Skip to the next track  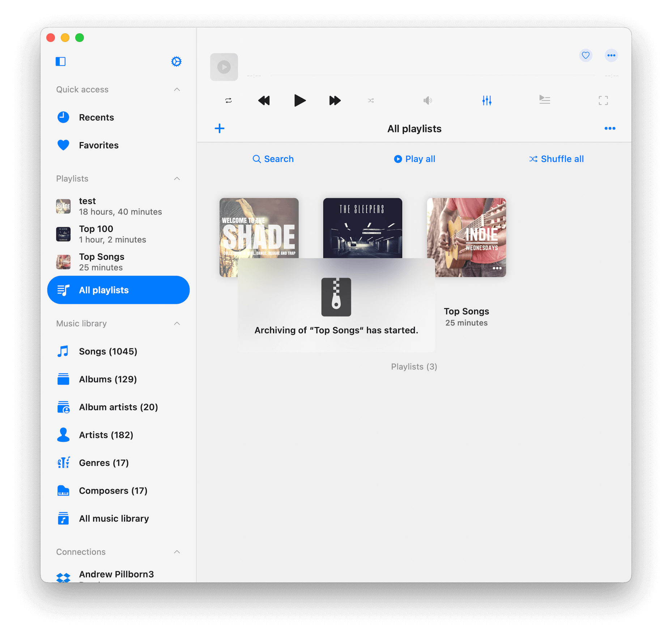pos(335,100)
